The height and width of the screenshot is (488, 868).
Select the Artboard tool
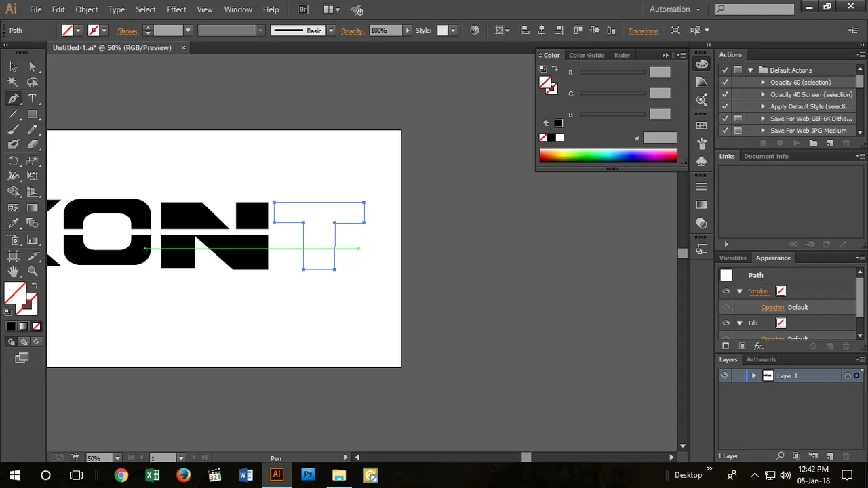click(13, 256)
